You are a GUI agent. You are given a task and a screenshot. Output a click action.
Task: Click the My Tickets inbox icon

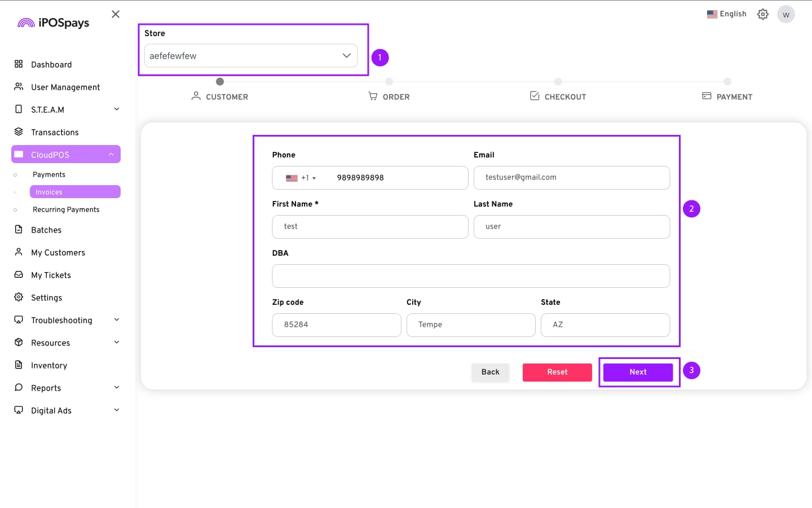[x=19, y=275]
